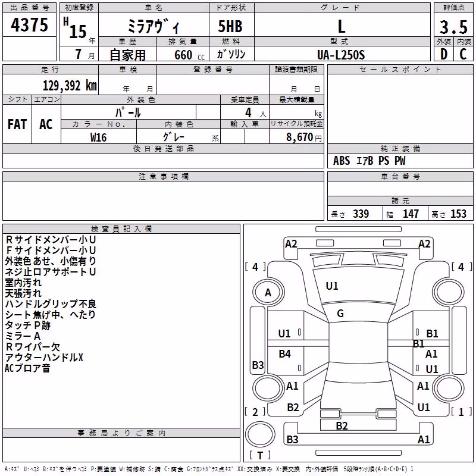
Task: Click the 検査員記入欄 header
Action: tap(121, 229)
